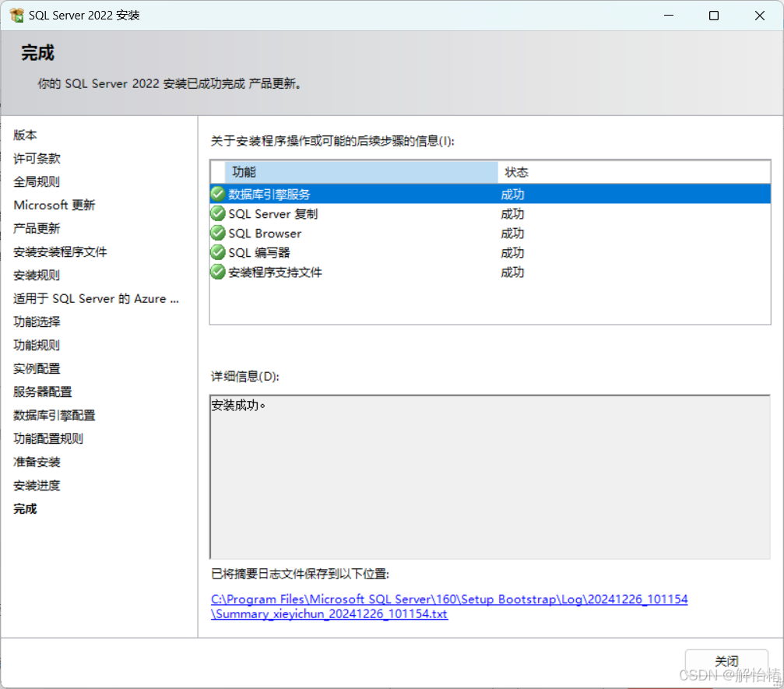Click the 功能 column header

point(361,172)
